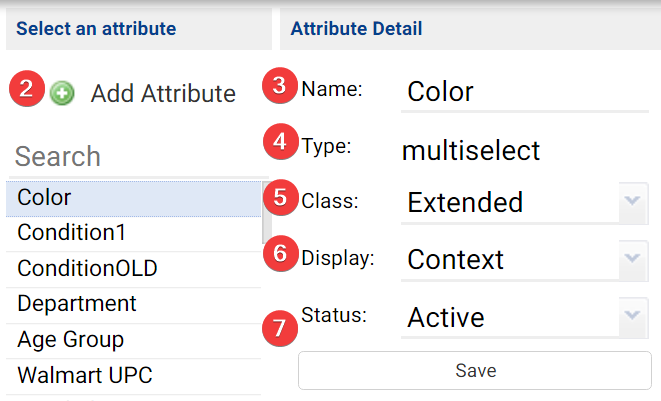Click the red number 7 marker

pyautogui.click(x=281, y=325)
